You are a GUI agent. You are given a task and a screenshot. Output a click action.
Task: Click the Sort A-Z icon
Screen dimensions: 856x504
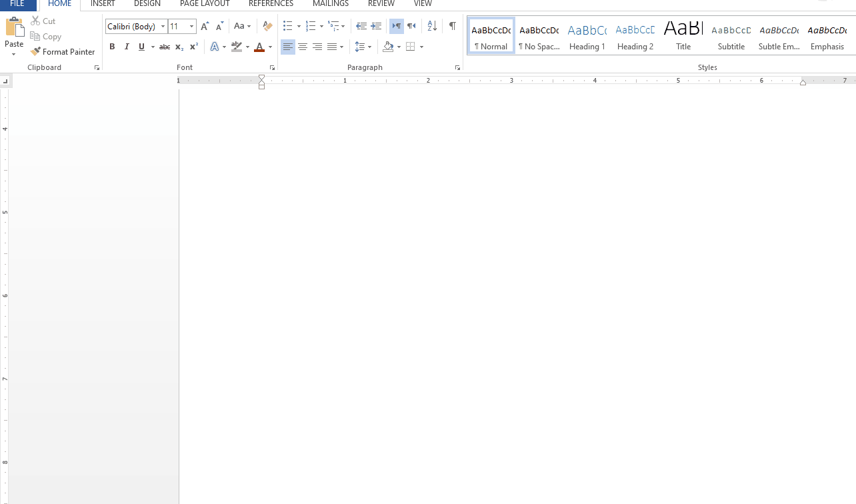432,27
